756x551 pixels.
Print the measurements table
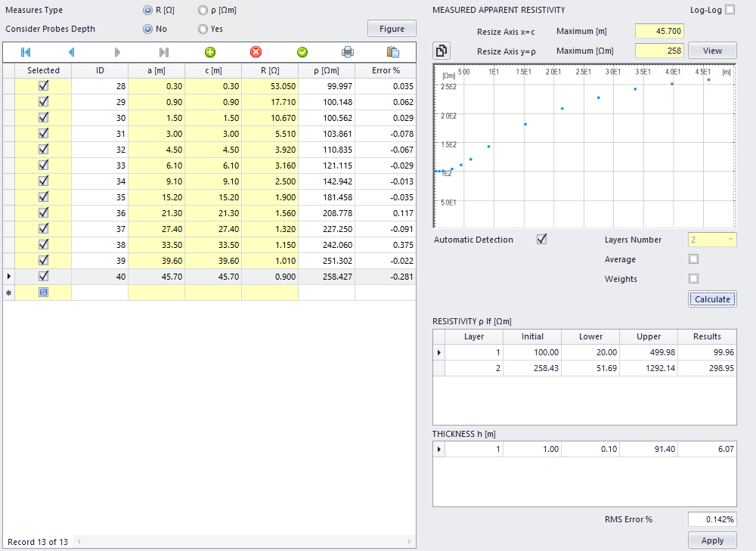(347, 52)
